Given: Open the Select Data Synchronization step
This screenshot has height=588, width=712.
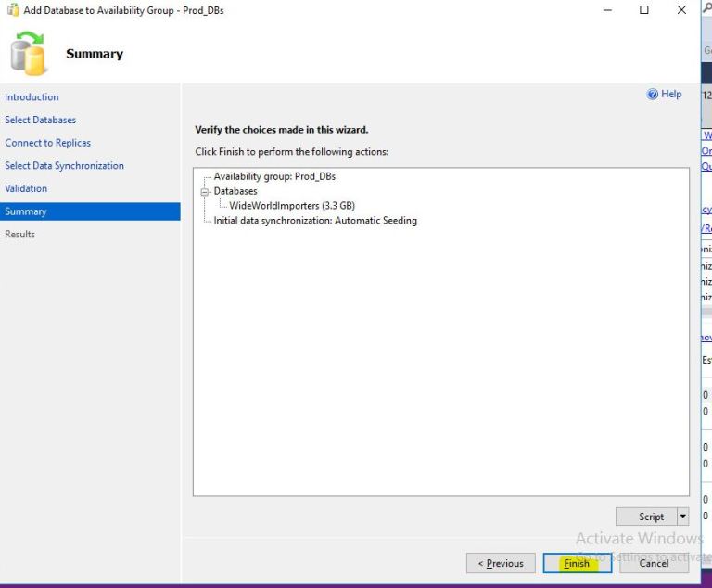Looking at the screenshot, I should click(x=64, y=165).
